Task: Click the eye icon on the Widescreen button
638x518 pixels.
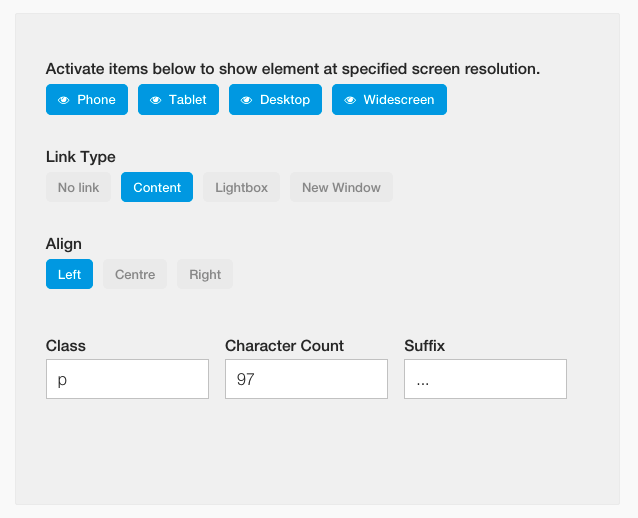Action: pos(350,100)
